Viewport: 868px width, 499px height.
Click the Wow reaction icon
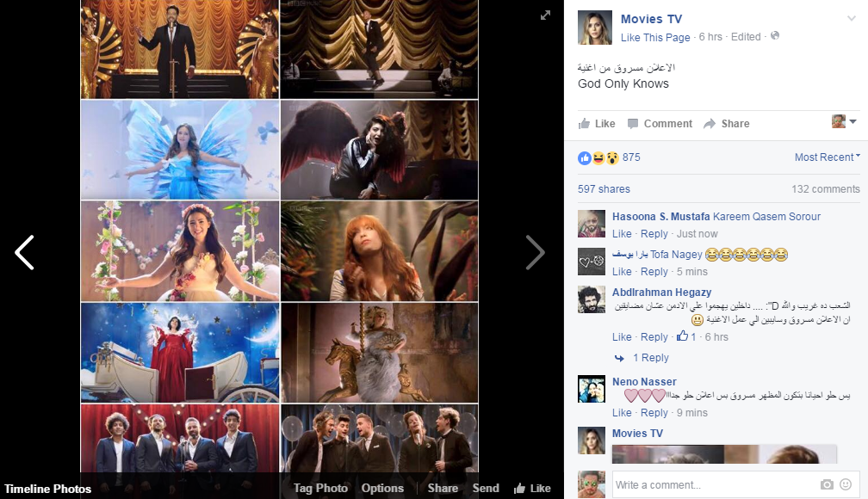(612, 158)
